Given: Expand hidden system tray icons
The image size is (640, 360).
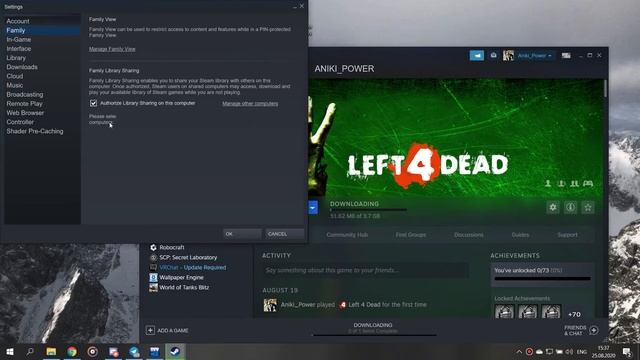Looking at the screenshot, I should point(519,352).
